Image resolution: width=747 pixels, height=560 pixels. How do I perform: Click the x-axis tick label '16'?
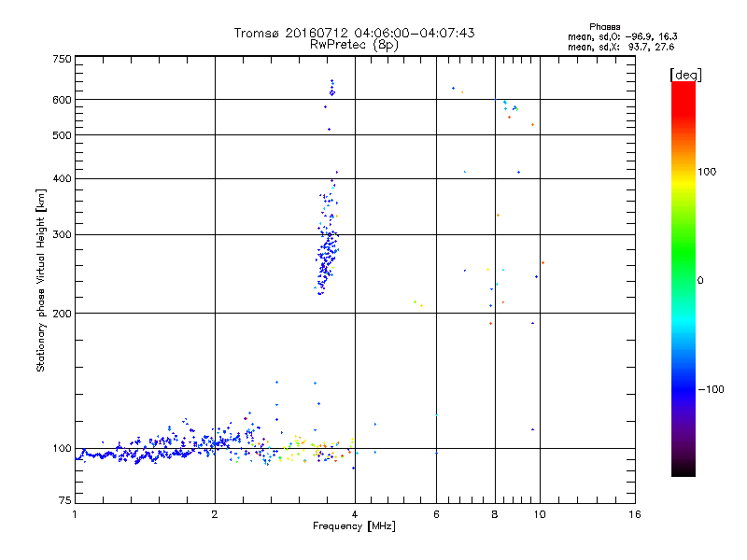point(635,514)
